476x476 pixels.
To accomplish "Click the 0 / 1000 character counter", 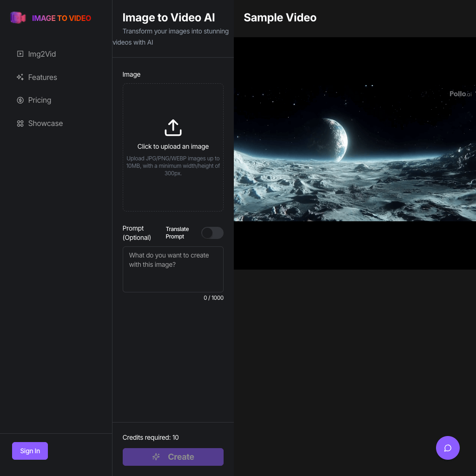I will pos(213,297).
